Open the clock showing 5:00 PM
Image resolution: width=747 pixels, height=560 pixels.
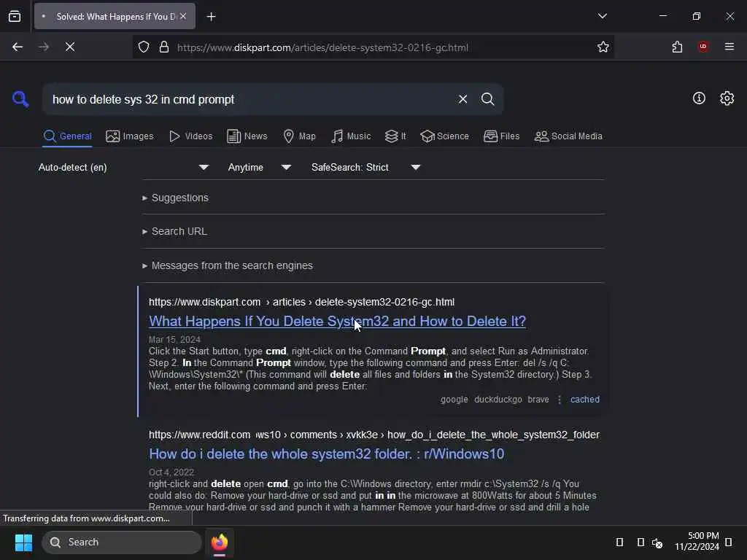697,542
